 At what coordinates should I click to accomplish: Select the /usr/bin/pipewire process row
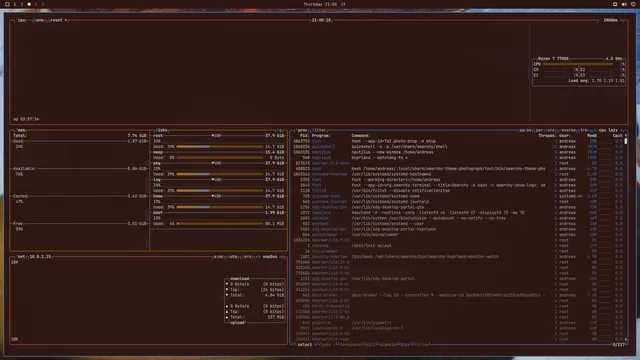click(x=458, y=323)
